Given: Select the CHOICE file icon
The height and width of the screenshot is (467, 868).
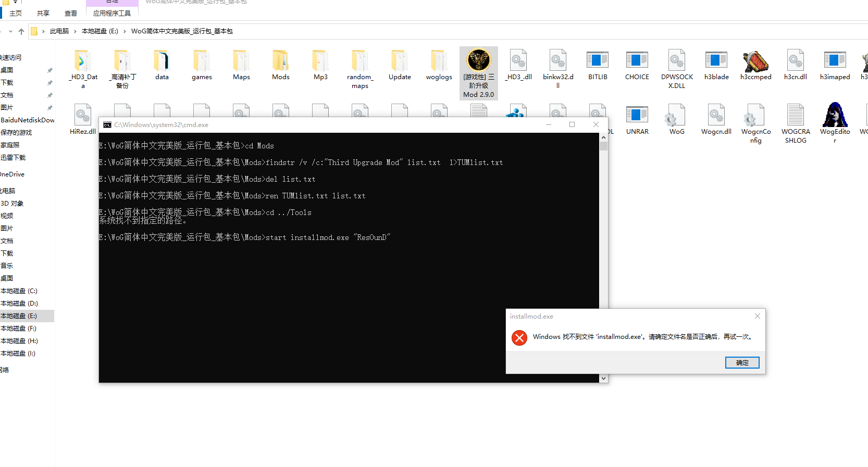Looking at the screenshot, I should coord(637,60).
